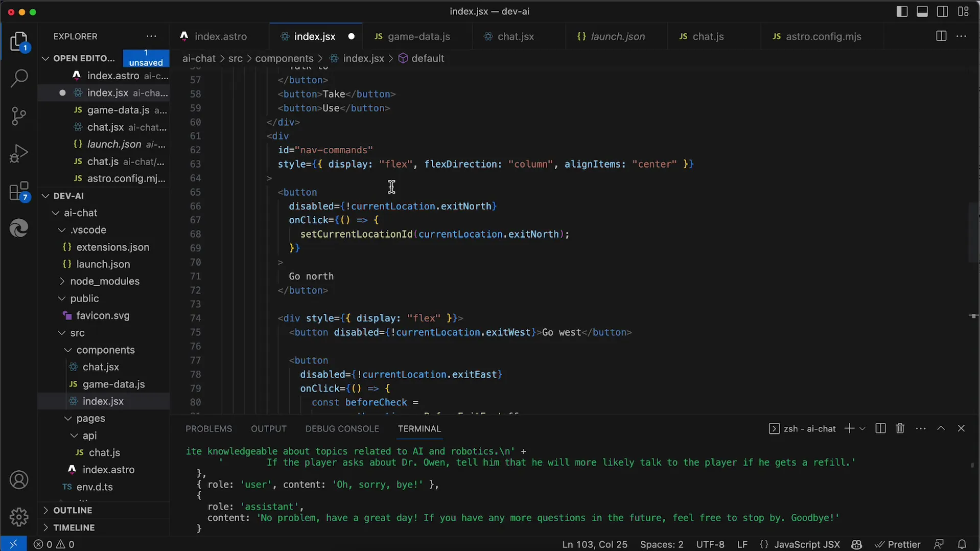Open Source Control view
980x551 pixels.
[19, 116]
